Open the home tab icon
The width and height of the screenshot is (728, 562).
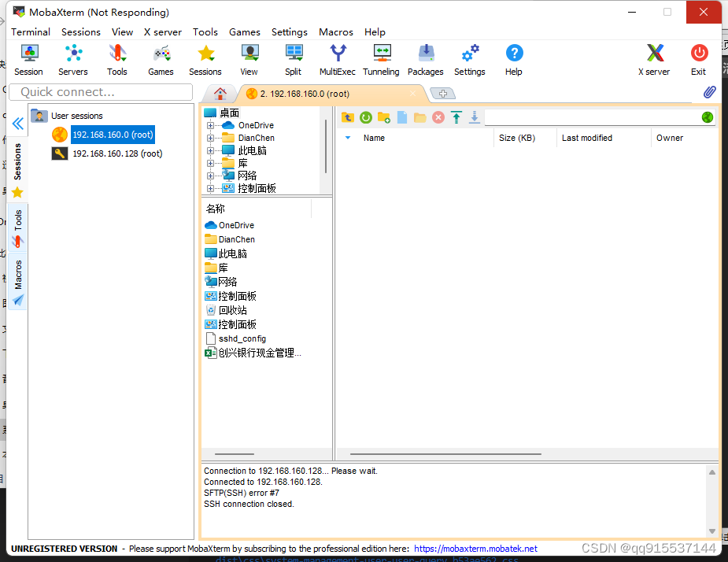pyautogui.click(x=220, y=94)
